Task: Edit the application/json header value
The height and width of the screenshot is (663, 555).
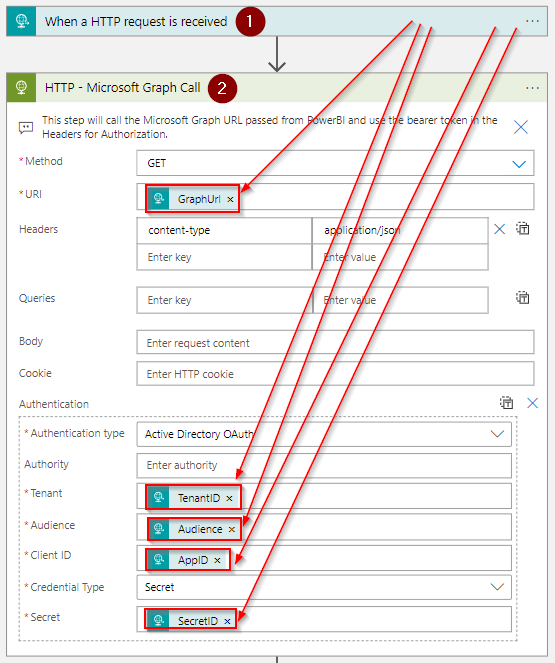Action: pos(400,230)
